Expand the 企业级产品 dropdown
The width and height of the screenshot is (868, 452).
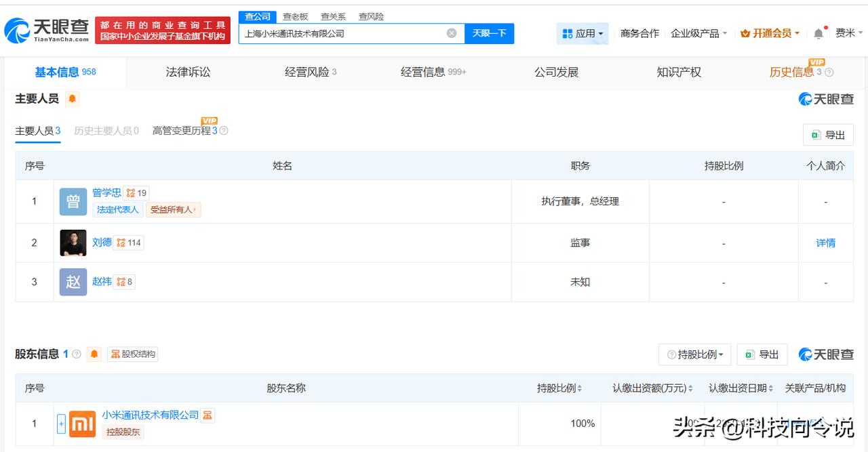pyautogui.click(x=698, y=33)
